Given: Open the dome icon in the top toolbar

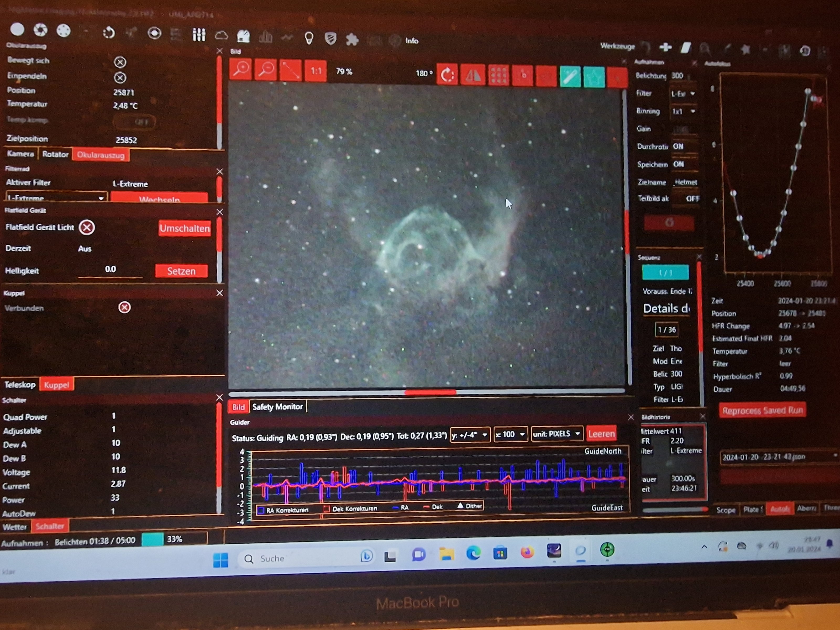Looking at the screenshot, I should [243, 36].
